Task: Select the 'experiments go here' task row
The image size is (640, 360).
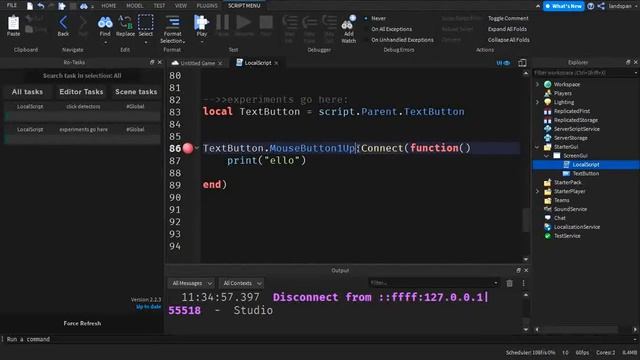Action: pyautogui.click(x=82, y=129)
